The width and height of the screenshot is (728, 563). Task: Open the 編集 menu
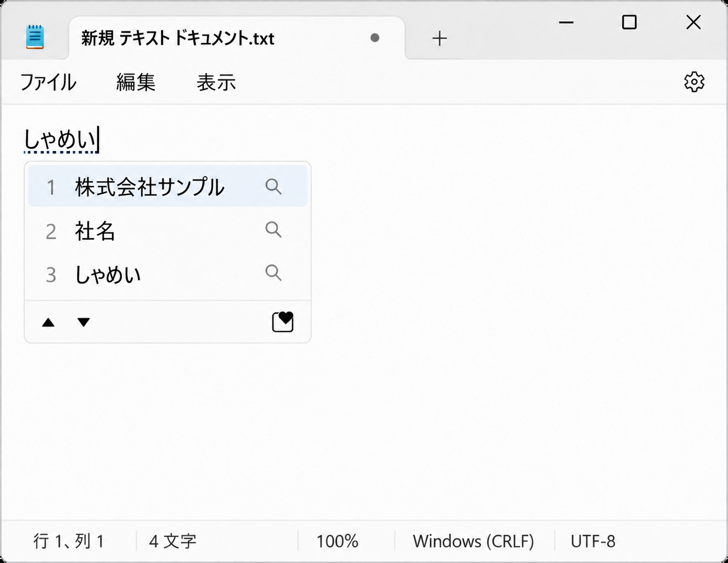pyautogui.click(x=136, y=82)
